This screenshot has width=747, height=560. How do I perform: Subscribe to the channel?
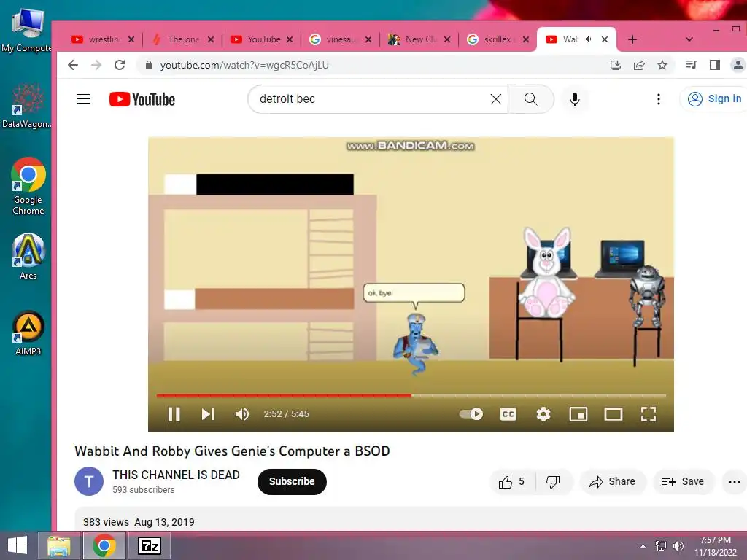pyautogui.click(x=292, y=481)
